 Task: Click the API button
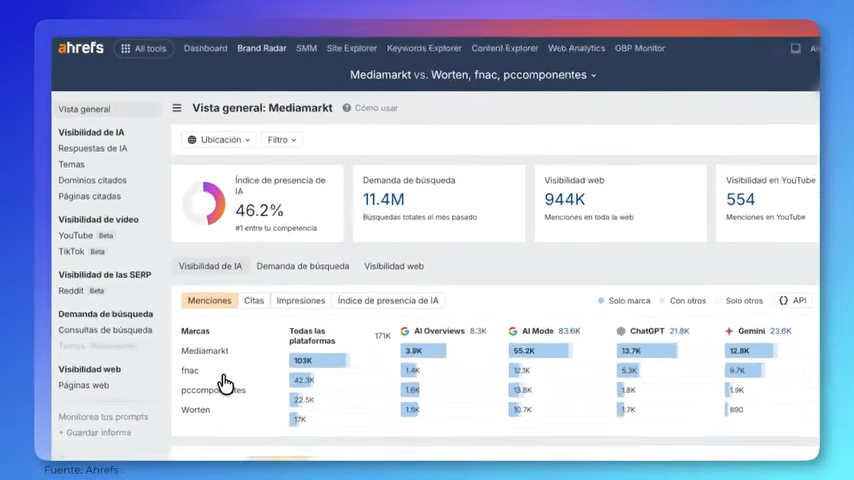[792, 300]
